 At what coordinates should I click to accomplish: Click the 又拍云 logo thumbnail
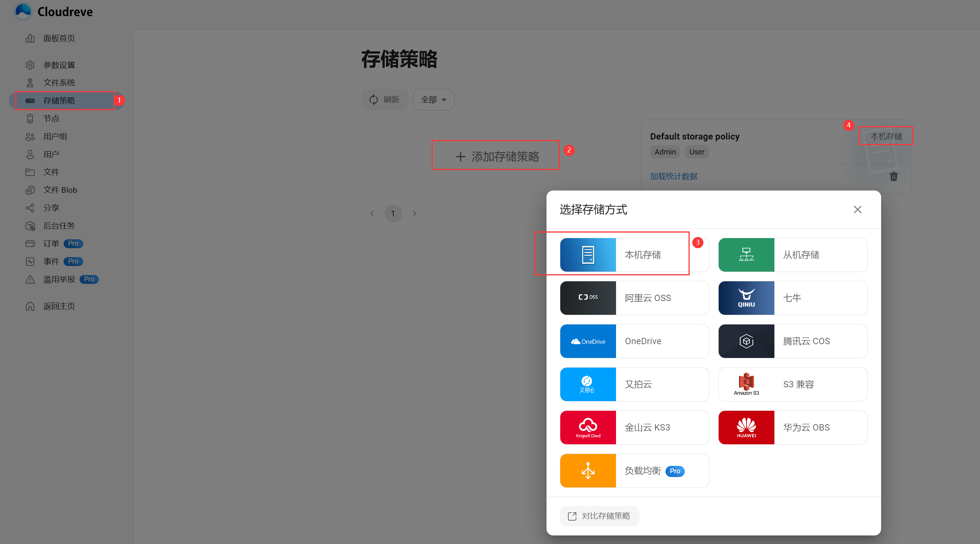coord(588,384)
